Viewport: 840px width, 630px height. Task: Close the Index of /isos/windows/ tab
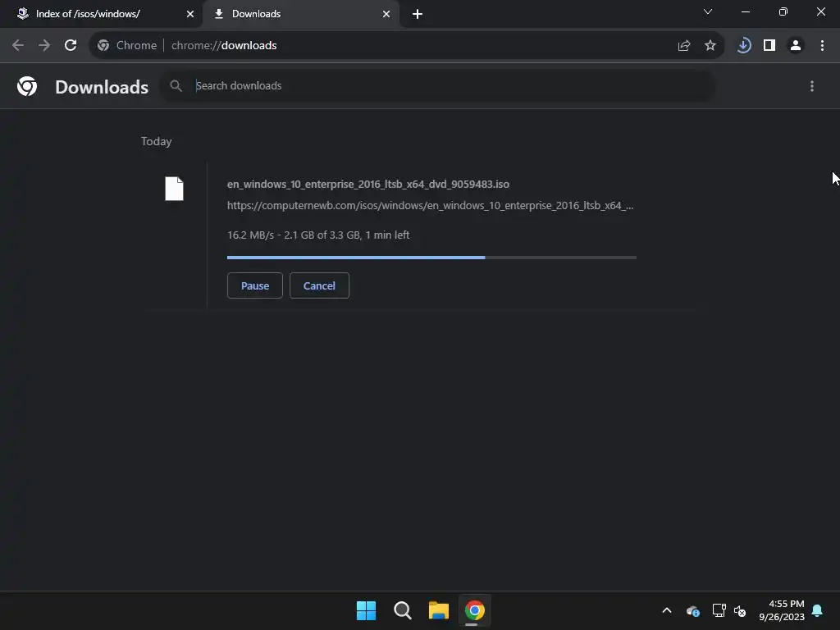[x=190, y=14]
